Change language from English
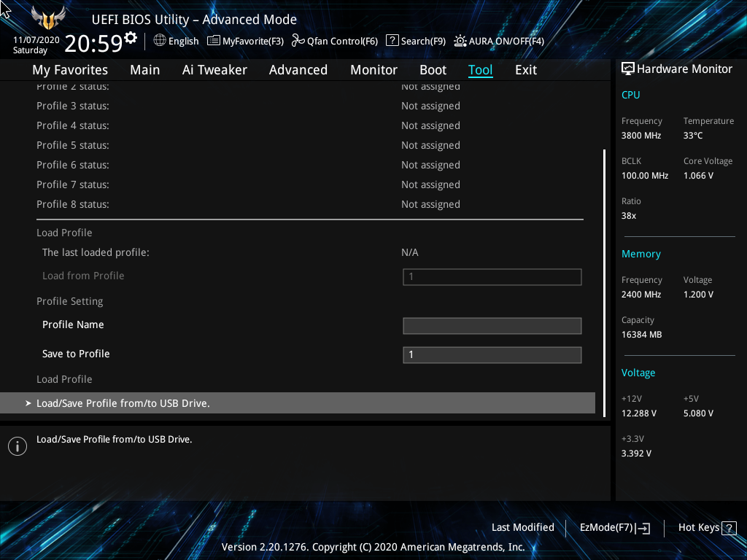 point(183,42)
